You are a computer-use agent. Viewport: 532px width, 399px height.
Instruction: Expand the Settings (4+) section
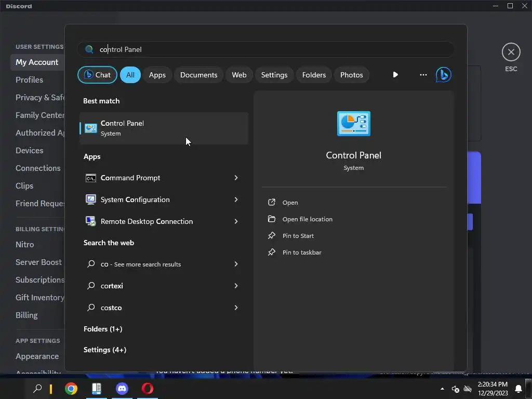point(105,350)
